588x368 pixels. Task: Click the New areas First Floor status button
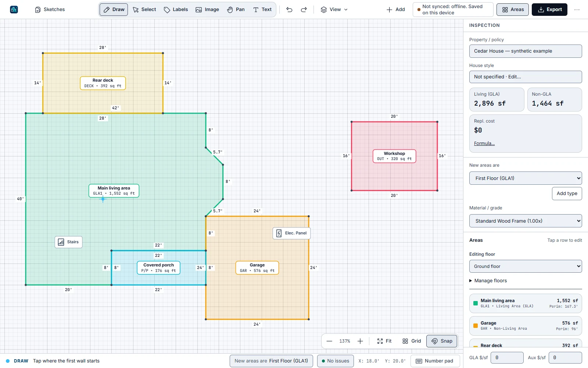271,361
